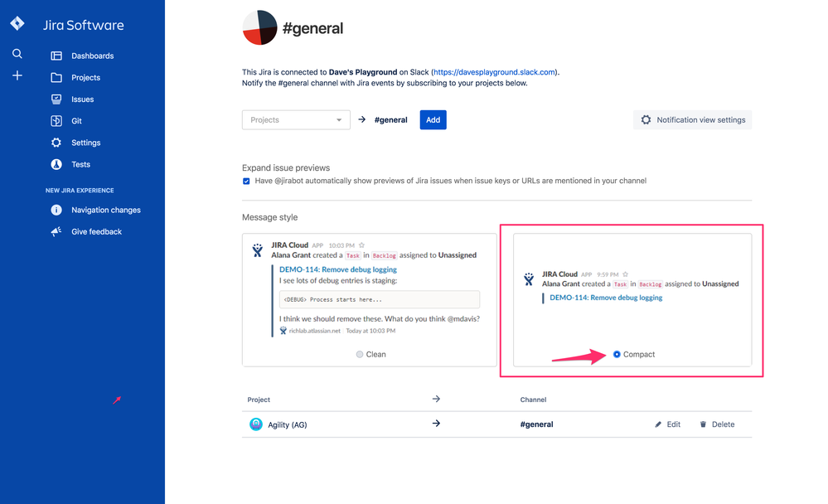
Task: Open the Projects dropdown
Action: coord(296,120)
